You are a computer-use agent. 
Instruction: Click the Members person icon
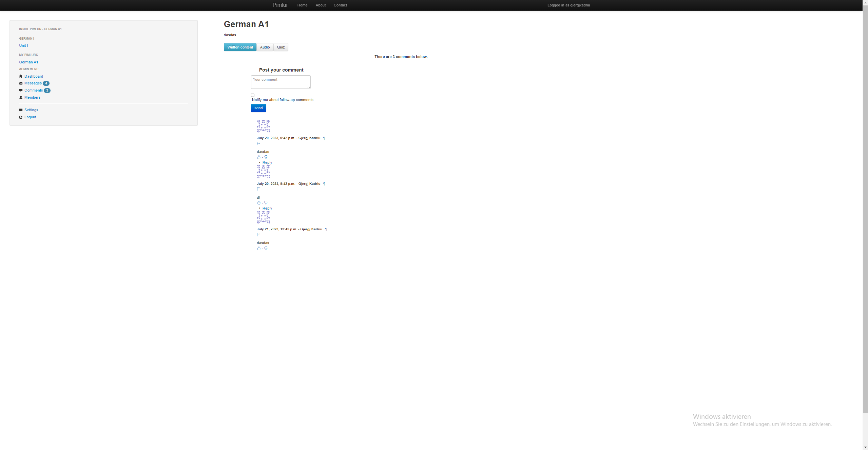[x=21, y=97]
